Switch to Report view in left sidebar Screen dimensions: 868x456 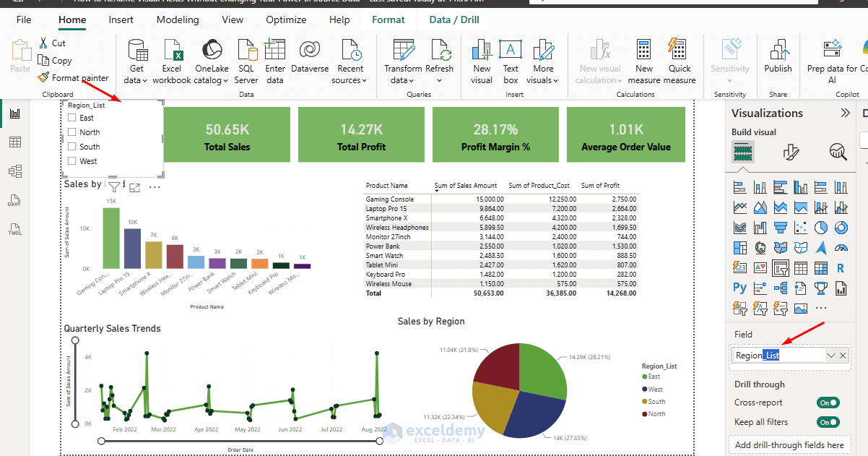(x=14, y=113)
